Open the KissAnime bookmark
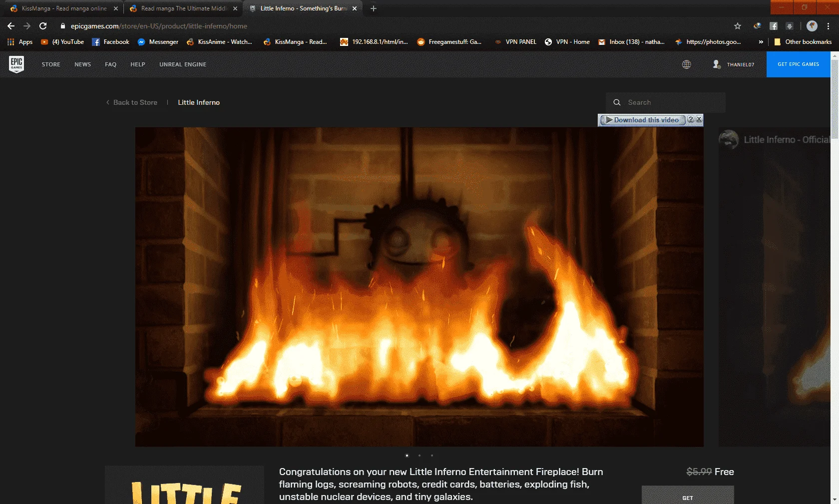 tap(219, 42)
